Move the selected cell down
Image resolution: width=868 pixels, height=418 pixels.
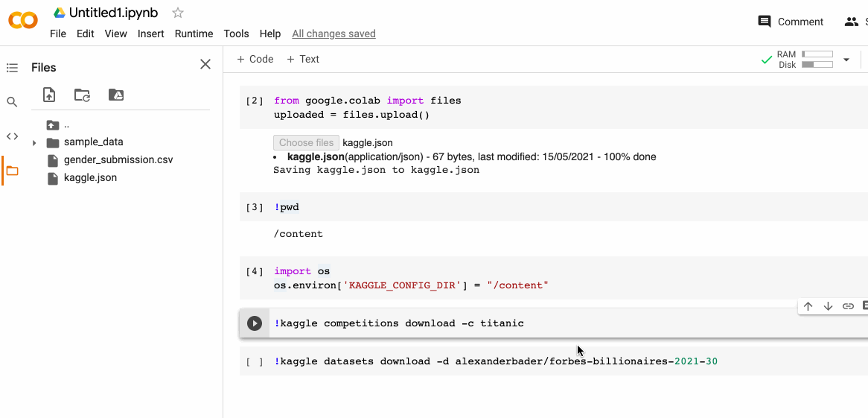tap(828, 306)
